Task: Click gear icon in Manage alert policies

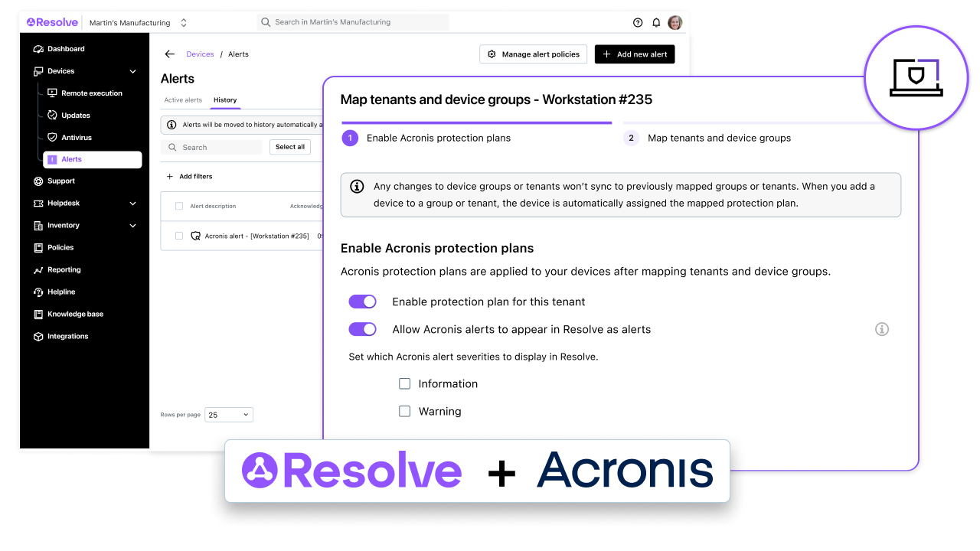Action: [492, 54]
